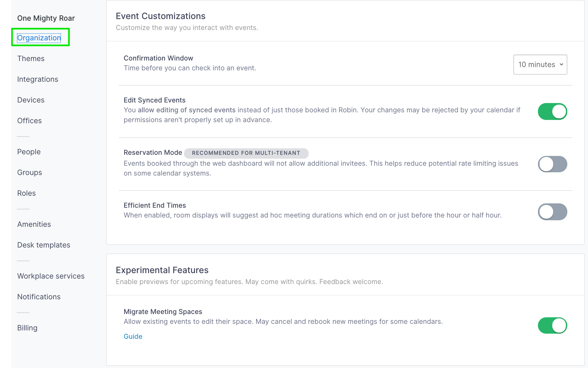
Task: Open the Integrations section
Action: [x=38, y=79]
